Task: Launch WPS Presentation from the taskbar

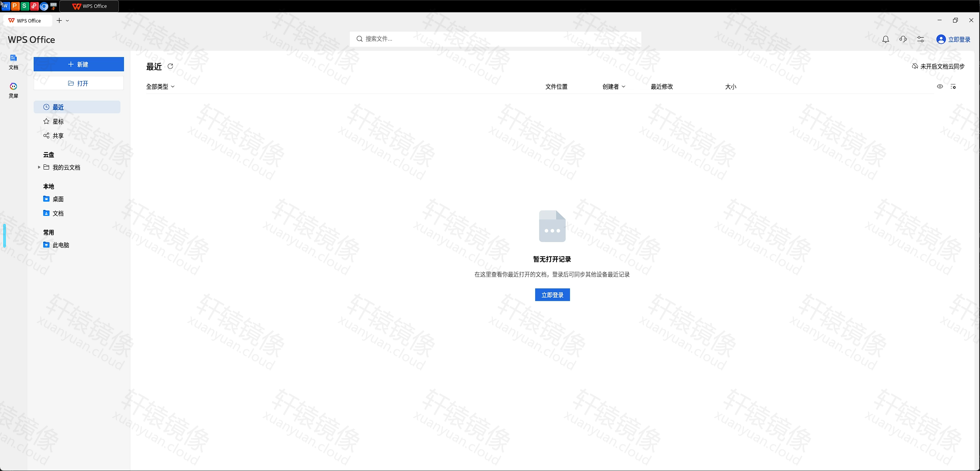Action: (15, 6)
